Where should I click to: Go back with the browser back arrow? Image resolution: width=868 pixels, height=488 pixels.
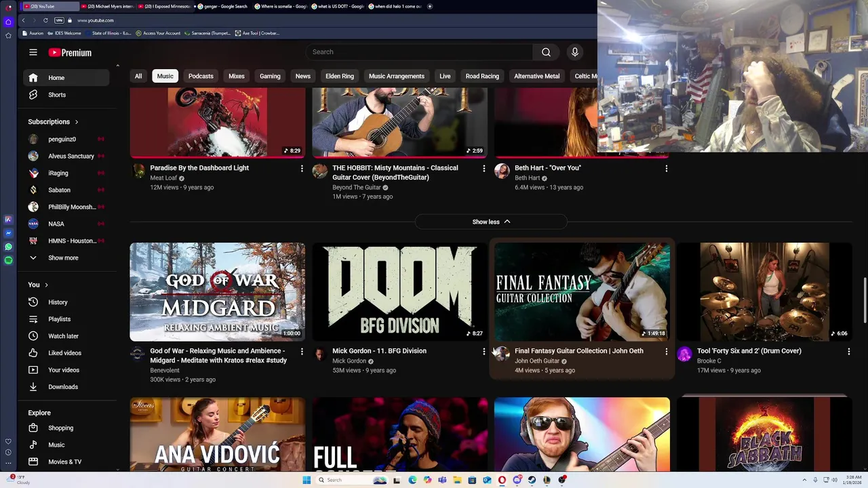pyautogui.click(x=24, y=20)
